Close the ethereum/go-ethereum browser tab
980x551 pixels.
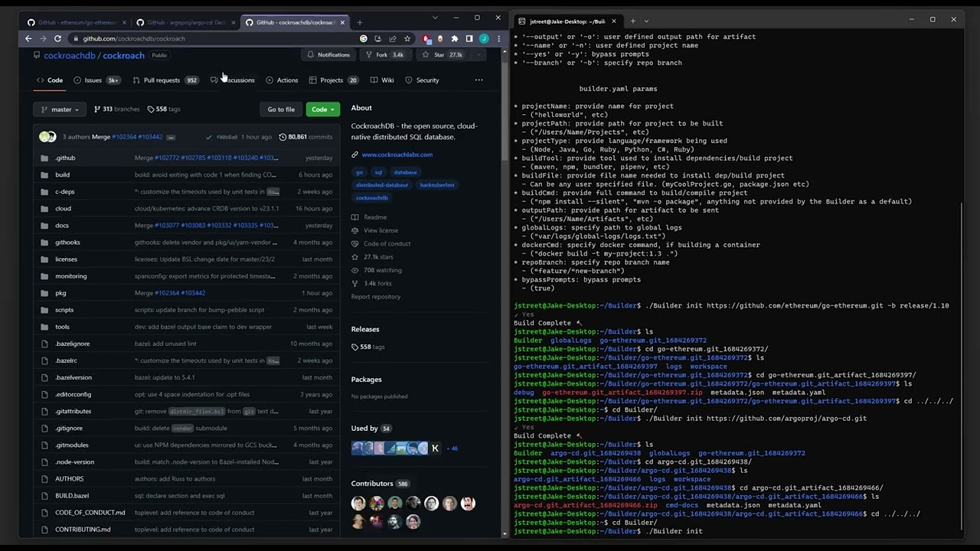[125, 22]
